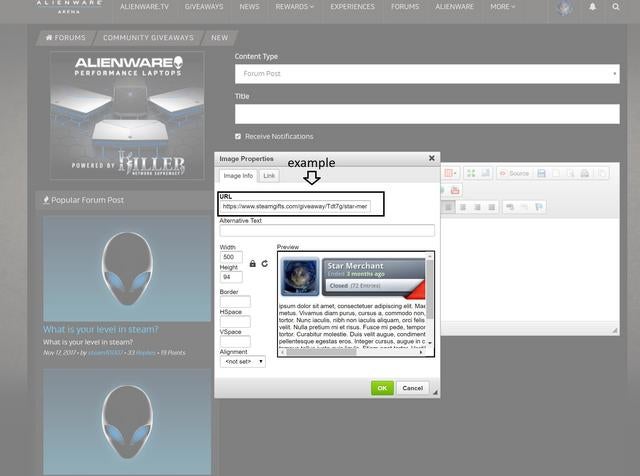Open the notifications bell icon
640x476 pixels.
click(x=592, y=7)
